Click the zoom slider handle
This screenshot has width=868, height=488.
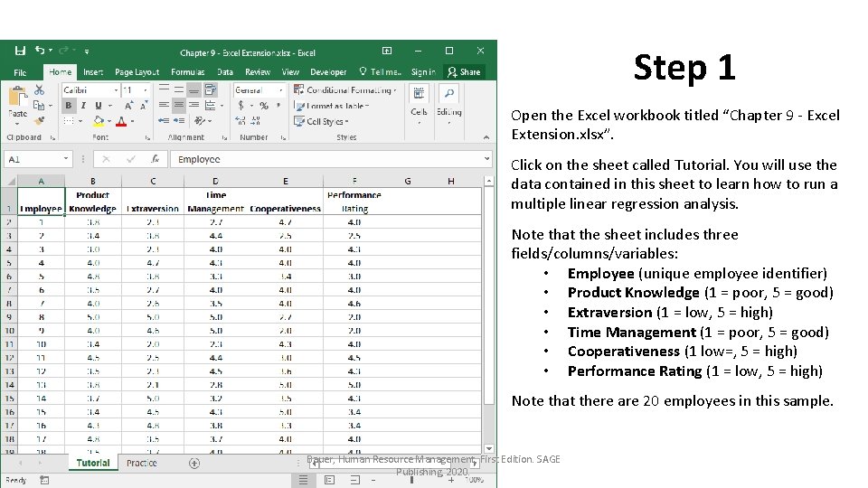click(411, 480)
